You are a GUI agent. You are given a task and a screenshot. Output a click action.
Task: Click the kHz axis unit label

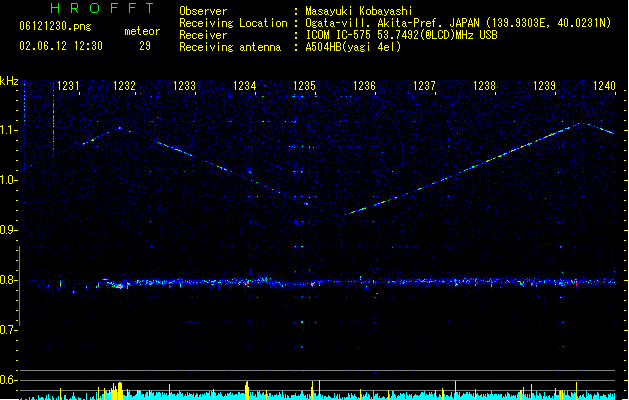[x=9, y=81]
